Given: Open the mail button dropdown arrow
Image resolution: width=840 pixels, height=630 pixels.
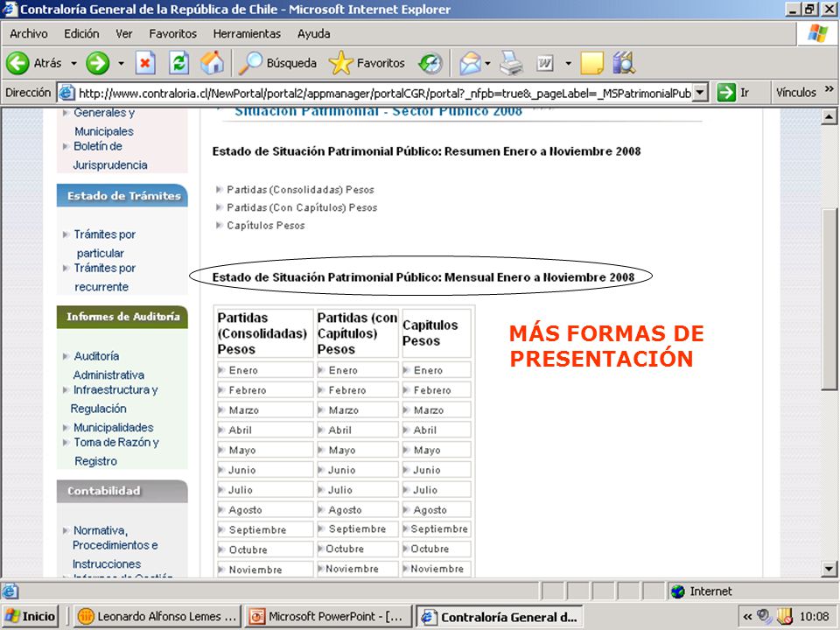Looking at the screenshot, I should coord(487,63).
